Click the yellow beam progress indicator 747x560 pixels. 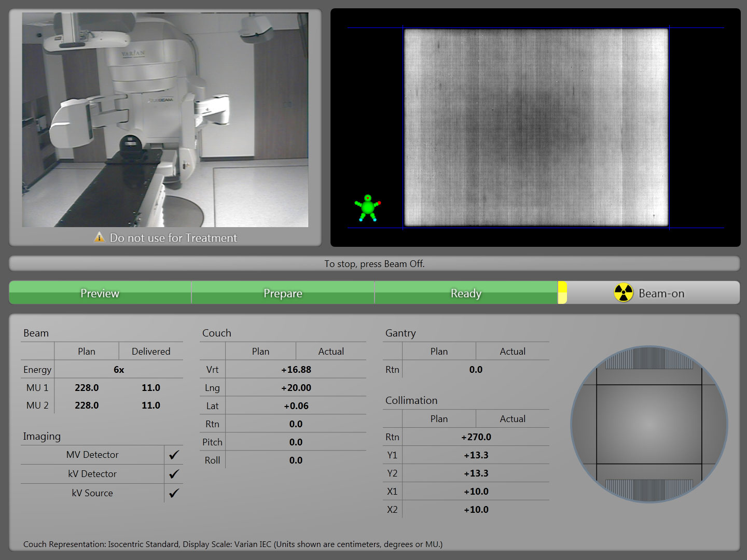(563, 292)
